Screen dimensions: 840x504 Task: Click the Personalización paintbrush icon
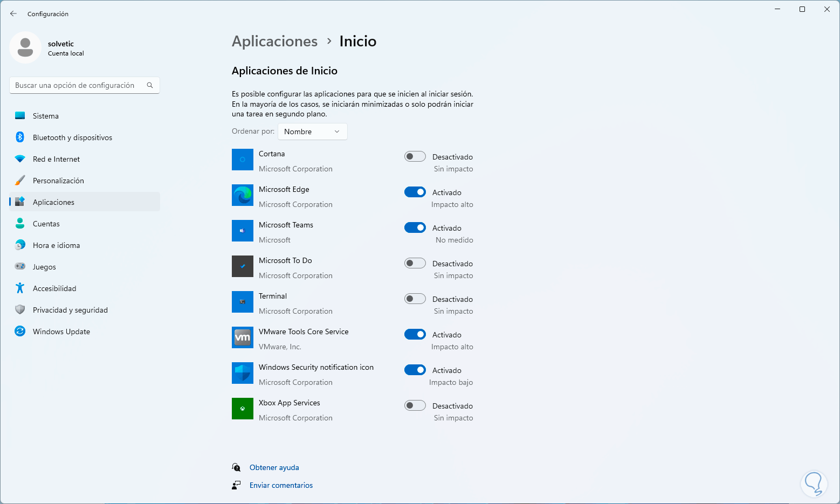point(20,181)
